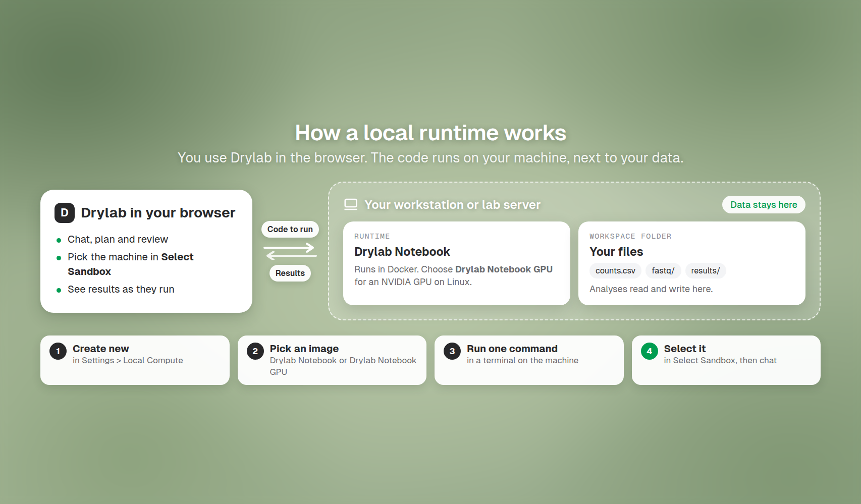
Task: Click the 'Data stays here' badge
Action: (x=764, y=205)
